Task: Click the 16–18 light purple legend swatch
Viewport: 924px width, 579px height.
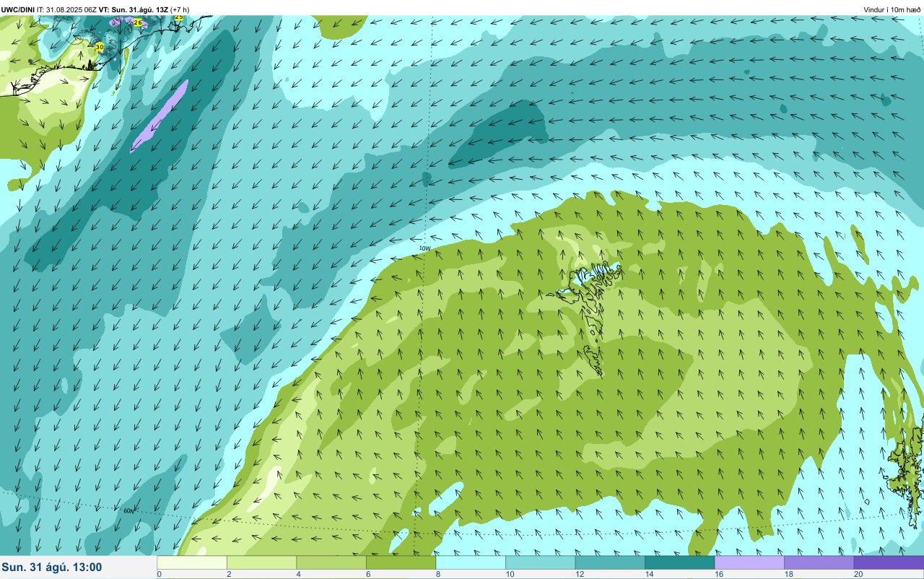Action: 749,562
